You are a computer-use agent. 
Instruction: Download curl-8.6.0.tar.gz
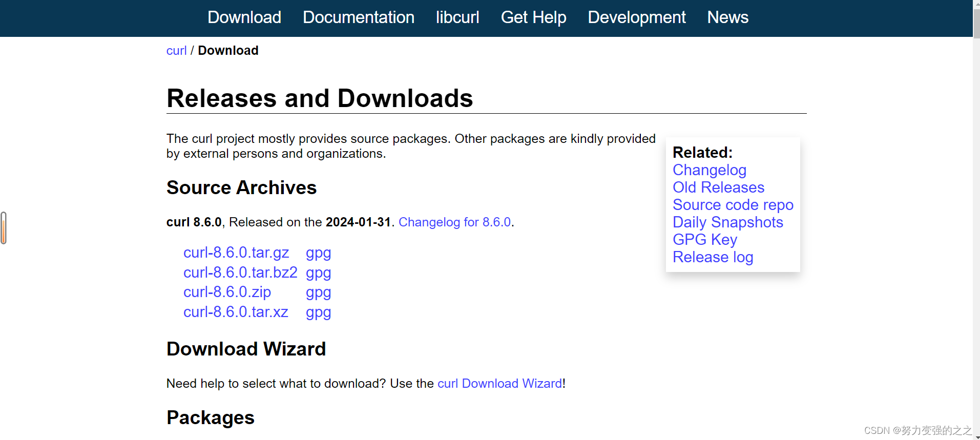click(236, 253)
